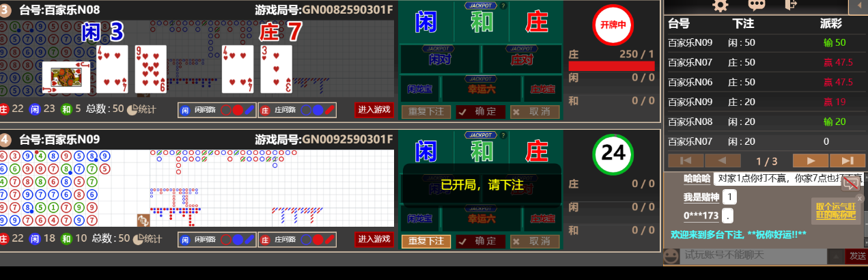
Task: Click 确定 confirm for table N09
Action: click(x=481, y=241)
